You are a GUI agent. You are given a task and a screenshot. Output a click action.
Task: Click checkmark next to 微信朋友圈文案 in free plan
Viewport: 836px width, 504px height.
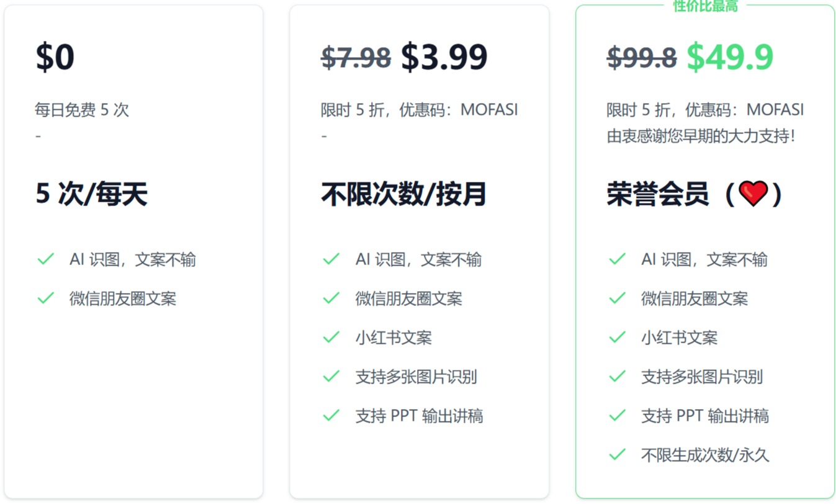coord(45,298)
